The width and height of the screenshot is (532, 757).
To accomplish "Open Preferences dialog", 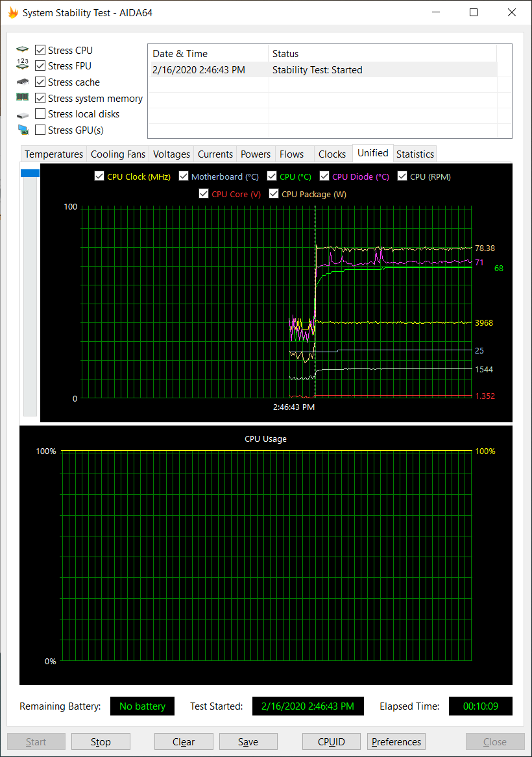I will pyautogui.click(x=396, y=741).
